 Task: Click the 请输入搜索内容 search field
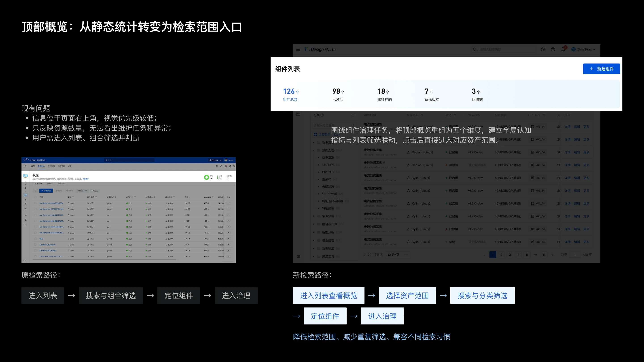click(504, 49)
